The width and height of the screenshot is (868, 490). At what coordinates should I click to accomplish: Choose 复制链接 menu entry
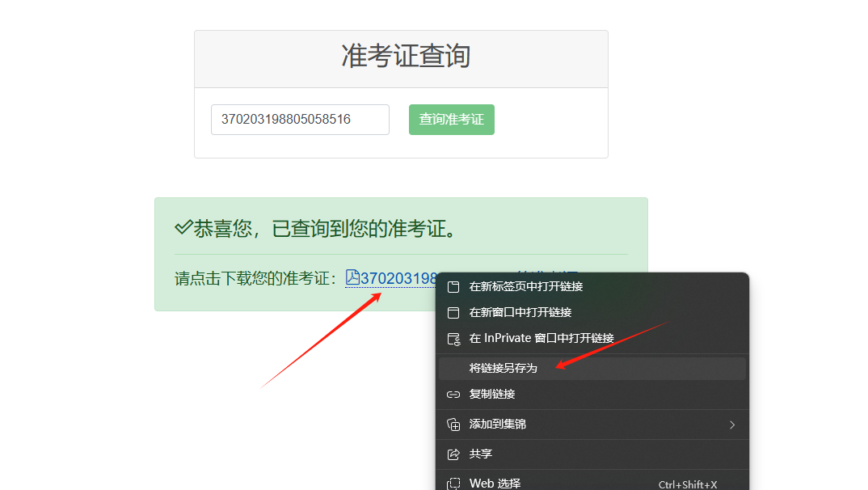pos(592,395)
